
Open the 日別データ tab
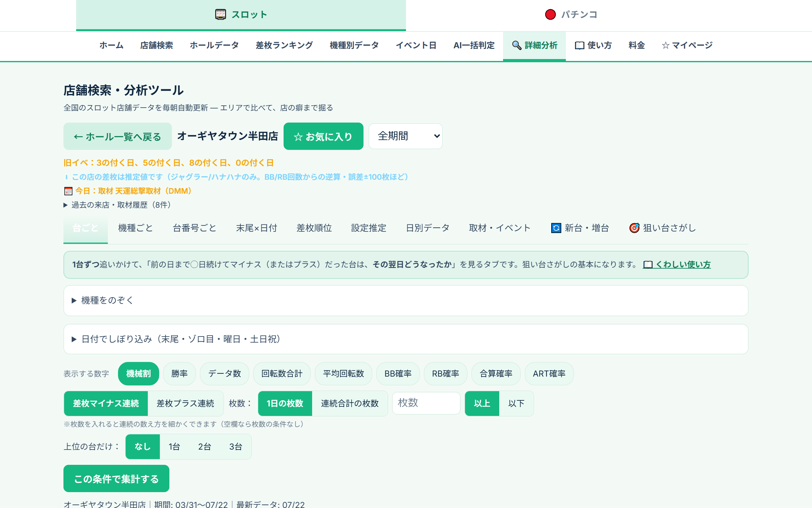(428, 229)
